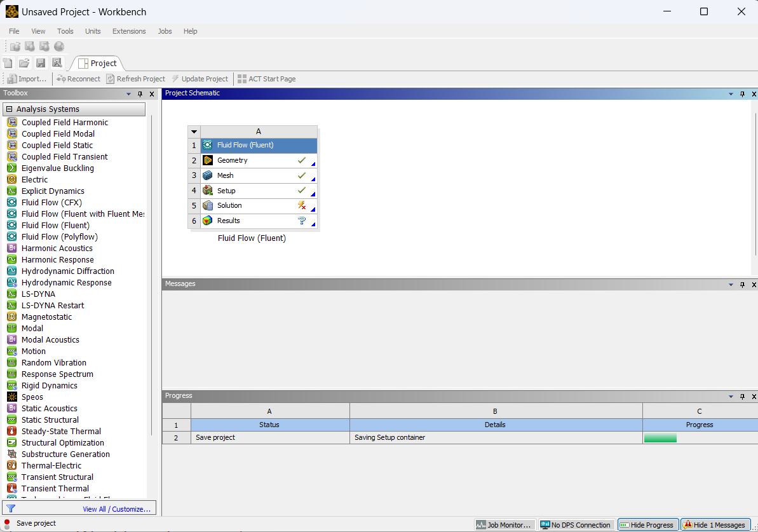Screen dimensions: 758x532
Task: Click the toolbox filter funnel icon
Action: [x=11, y=508]
